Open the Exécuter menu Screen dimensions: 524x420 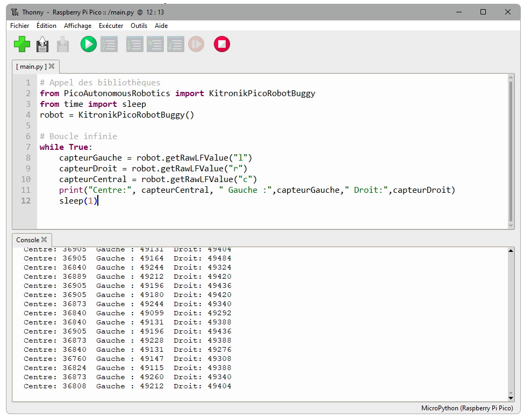(x=111, y=26)
